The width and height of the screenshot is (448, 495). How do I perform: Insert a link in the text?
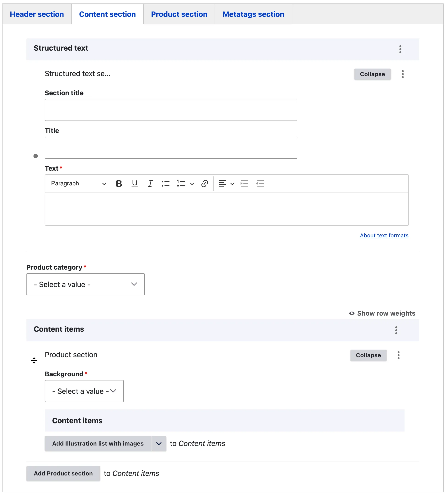click(204, 184)
